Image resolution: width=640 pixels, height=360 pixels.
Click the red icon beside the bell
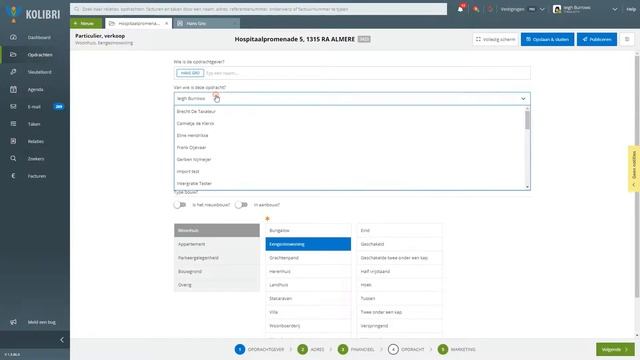click(476, 9)
